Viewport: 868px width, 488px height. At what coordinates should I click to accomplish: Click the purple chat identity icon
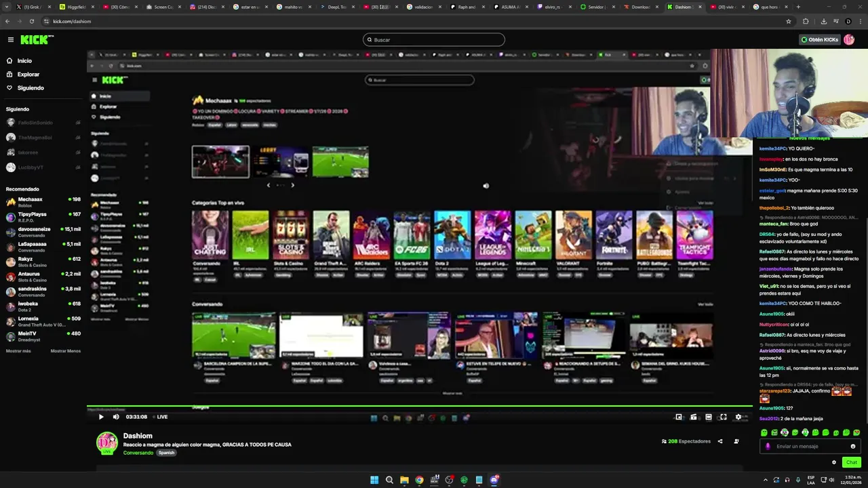(x=768, y=447)
